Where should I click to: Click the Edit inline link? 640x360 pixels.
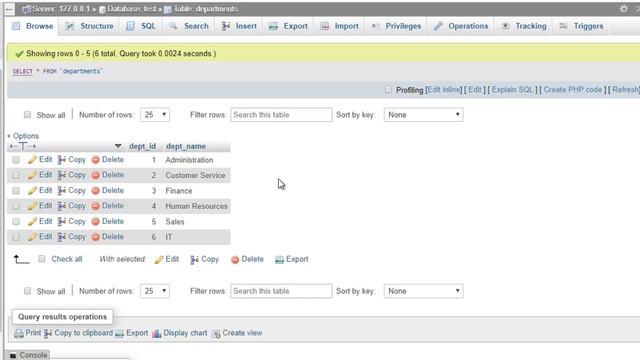coord(444,90)
